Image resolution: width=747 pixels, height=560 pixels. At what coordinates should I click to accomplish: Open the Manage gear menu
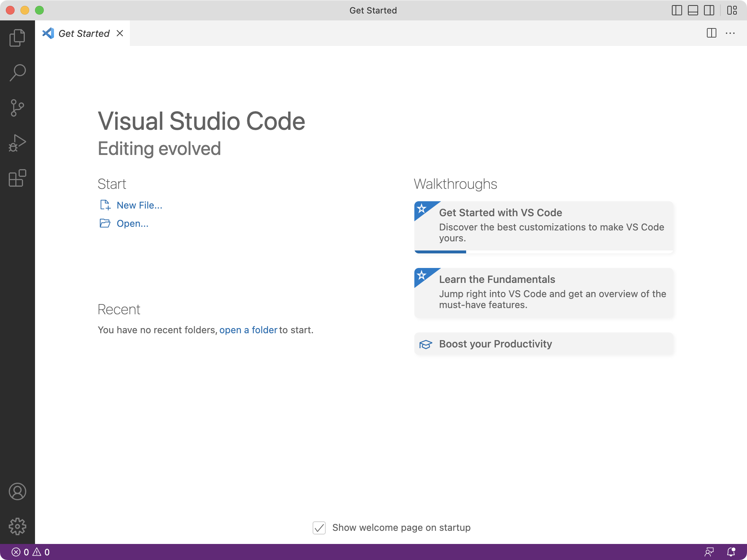17,526
